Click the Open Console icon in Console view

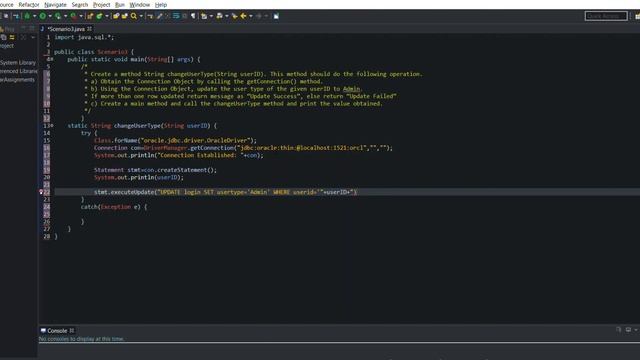coord(618,330)
